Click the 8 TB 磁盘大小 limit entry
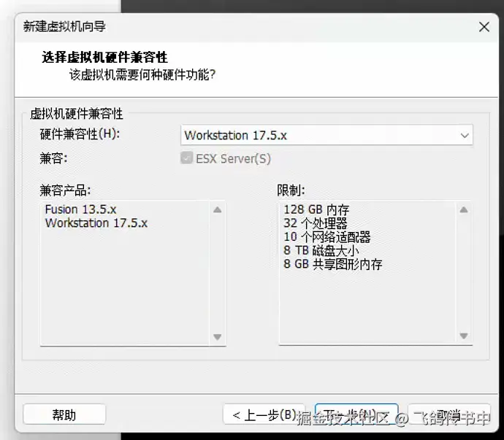 pyautogui.click(x=321, y=250)
